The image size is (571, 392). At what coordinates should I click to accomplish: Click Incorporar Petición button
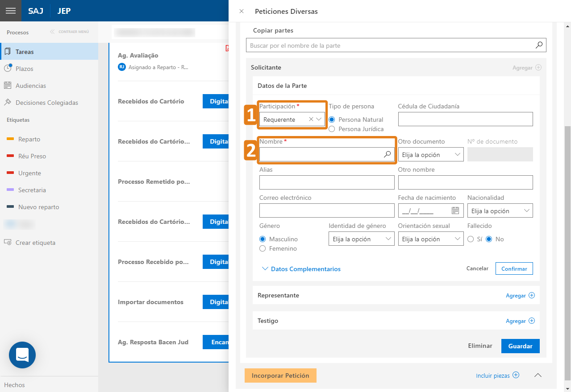tap(280, 375)
